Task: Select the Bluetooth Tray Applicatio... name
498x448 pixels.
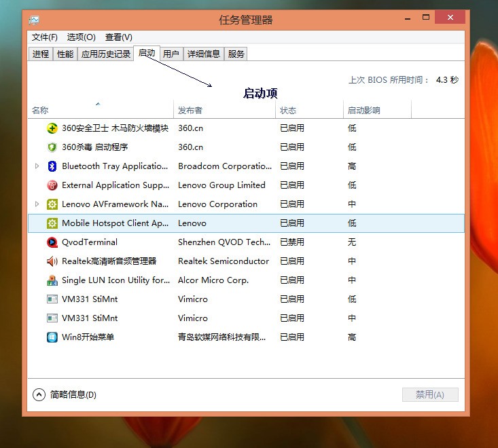Action: 115,166
